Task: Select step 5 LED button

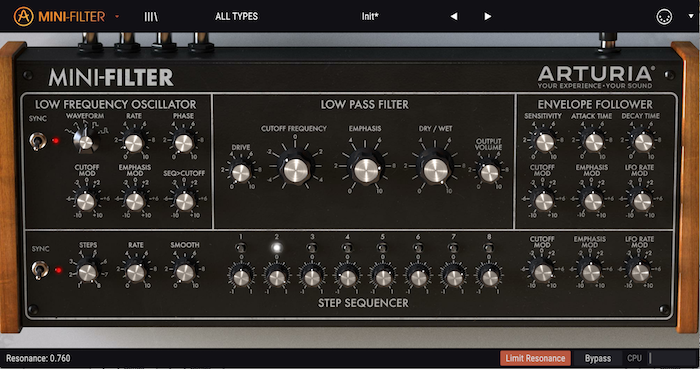Action: click(382, 247)
